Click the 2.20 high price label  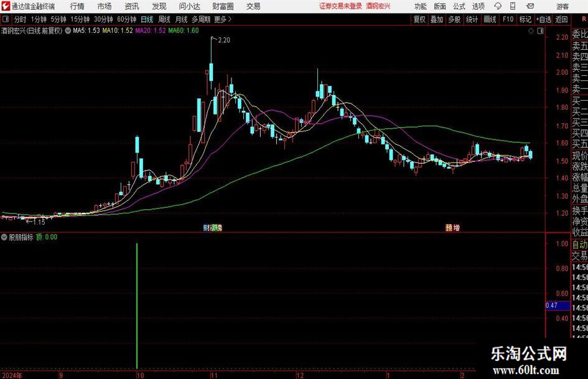coord(224,40)
